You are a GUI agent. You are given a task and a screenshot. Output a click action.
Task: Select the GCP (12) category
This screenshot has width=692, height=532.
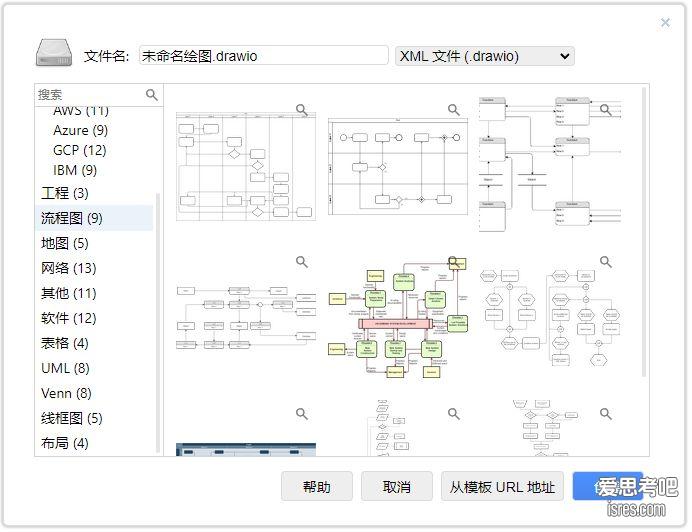click(x=79, y=150)
